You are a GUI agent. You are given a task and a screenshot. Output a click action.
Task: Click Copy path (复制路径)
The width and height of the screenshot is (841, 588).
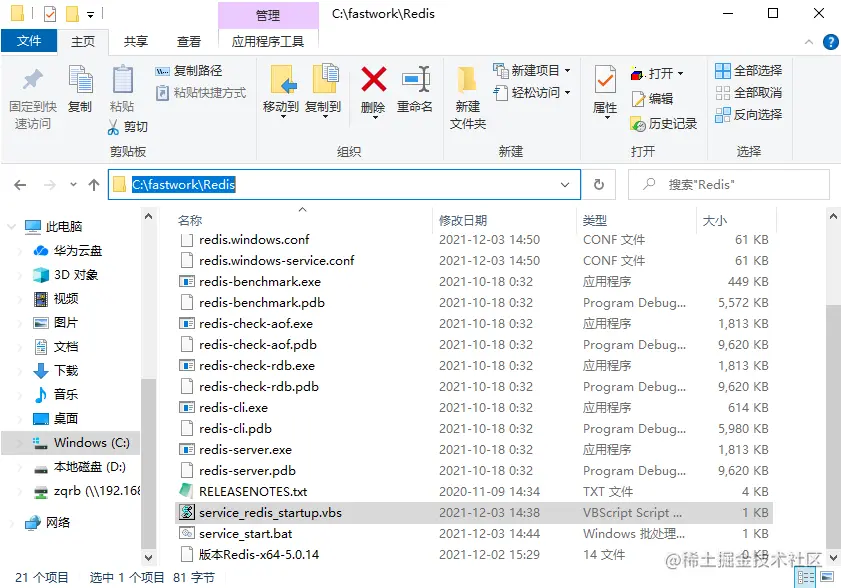coord(189,71)
